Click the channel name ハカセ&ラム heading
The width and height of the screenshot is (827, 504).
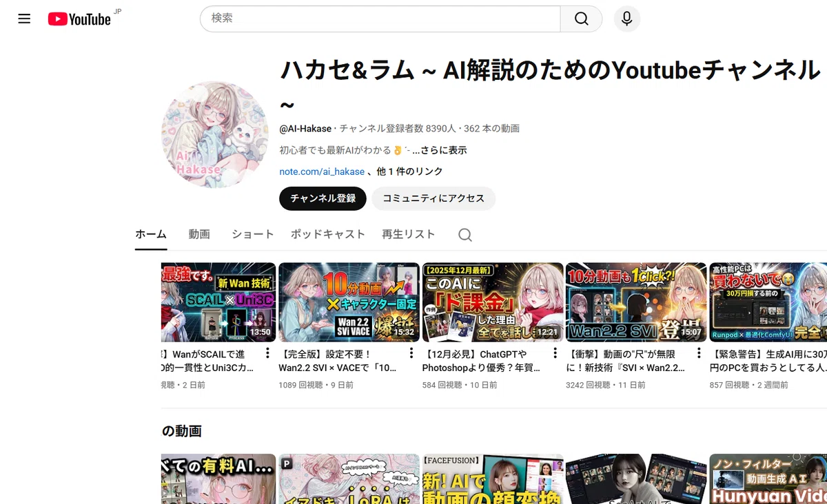[550, 86]
